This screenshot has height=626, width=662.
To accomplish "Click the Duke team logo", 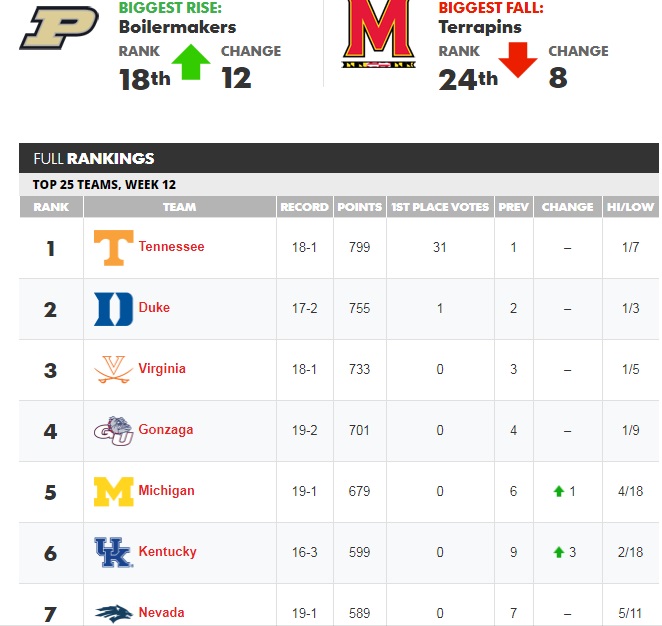I will (114, 309).
